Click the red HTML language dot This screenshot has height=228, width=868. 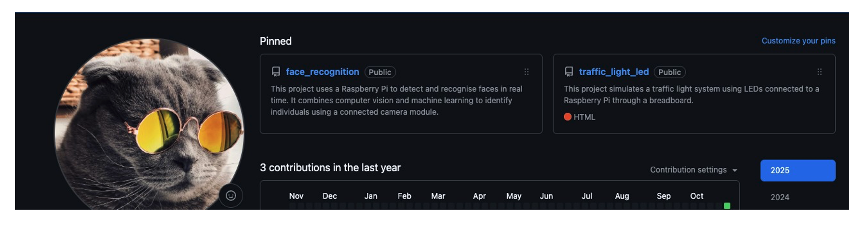point(568,117)
